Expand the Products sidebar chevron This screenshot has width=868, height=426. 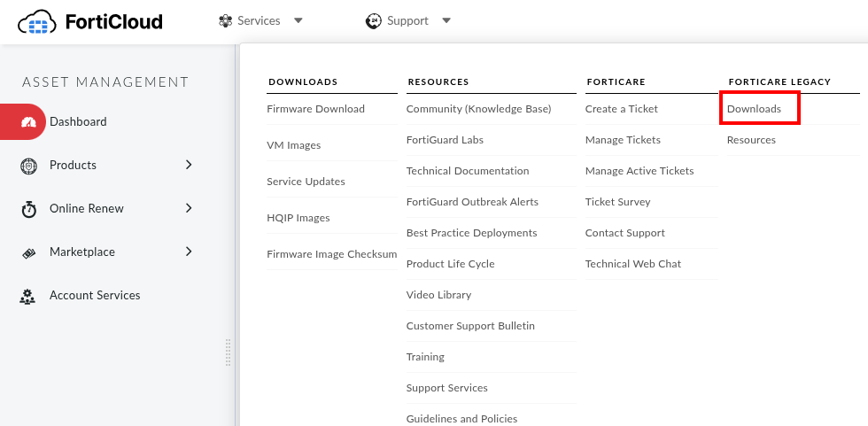189,165
